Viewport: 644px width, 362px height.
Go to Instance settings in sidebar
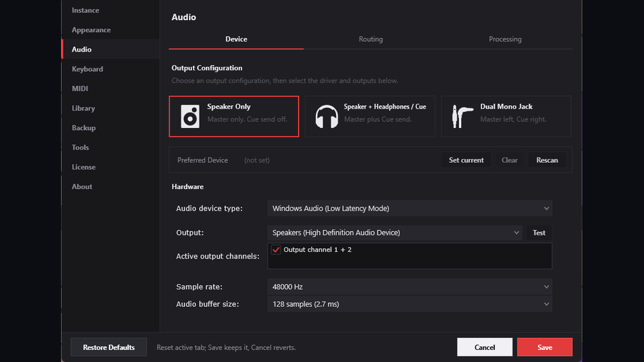[111, 10]
